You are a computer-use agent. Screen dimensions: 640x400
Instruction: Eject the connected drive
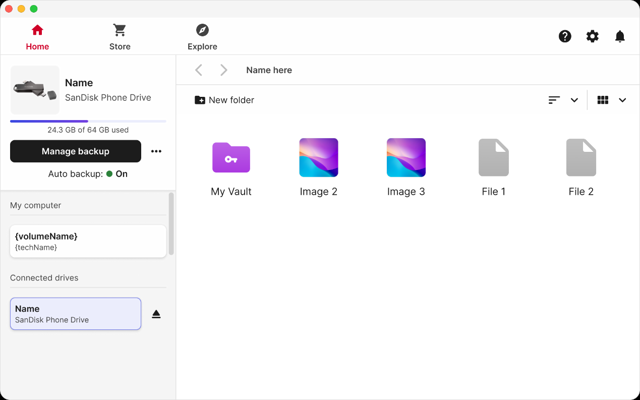tap(156, 314)
